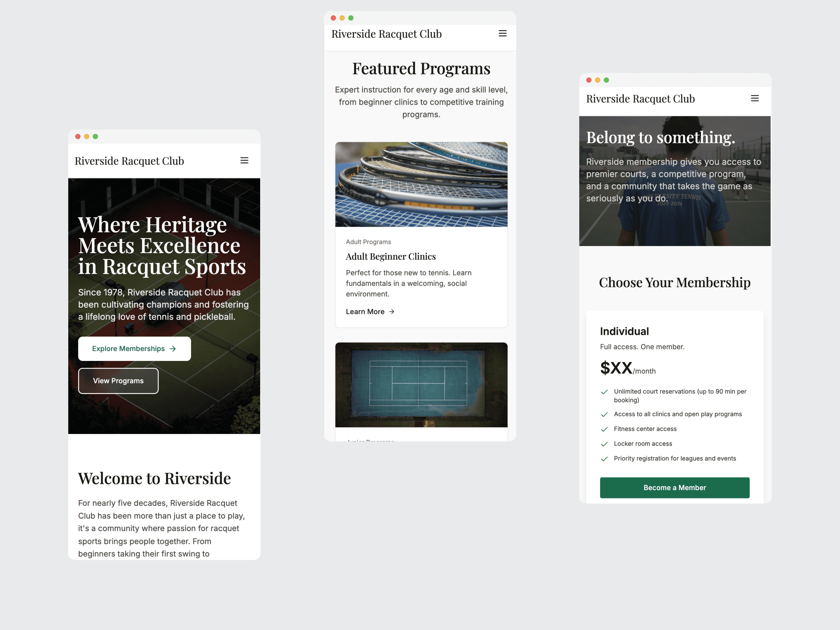Screen dimensions: 840x630
Task: Open hamburger menu on membership screen
Action: (x=754, y=98)
